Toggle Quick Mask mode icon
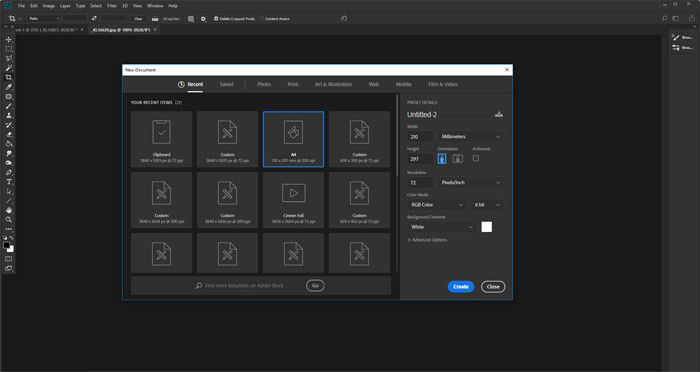Viewport: 700px width, 372px height. (x=8, y=259)
